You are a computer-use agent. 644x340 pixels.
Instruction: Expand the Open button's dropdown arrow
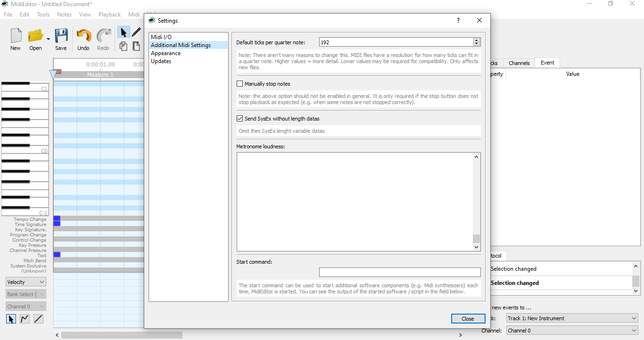pos(48,38)
